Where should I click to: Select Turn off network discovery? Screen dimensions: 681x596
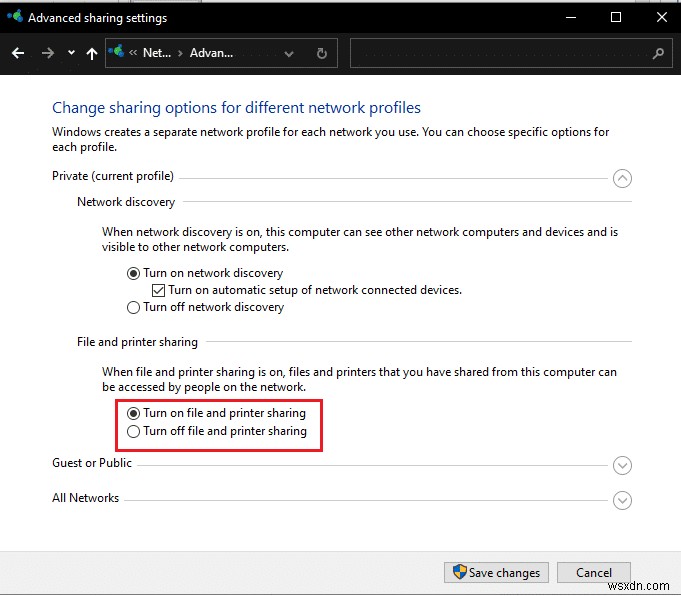133,308
